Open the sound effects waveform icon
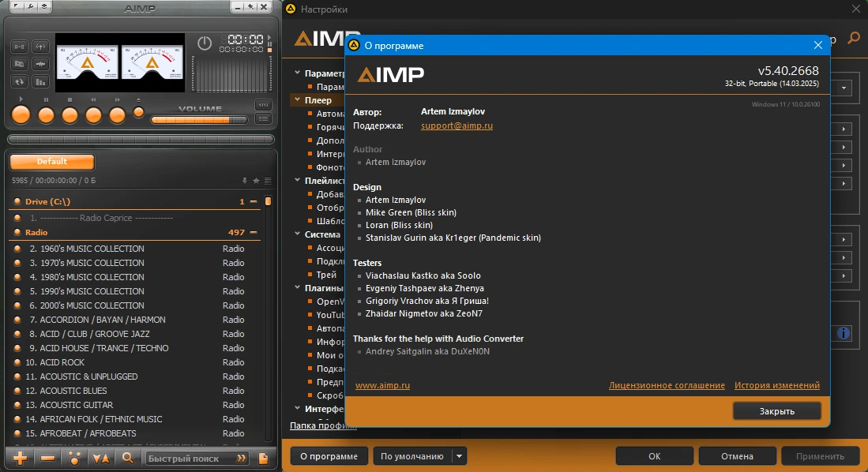868x472 pixels. coord(40,64)
